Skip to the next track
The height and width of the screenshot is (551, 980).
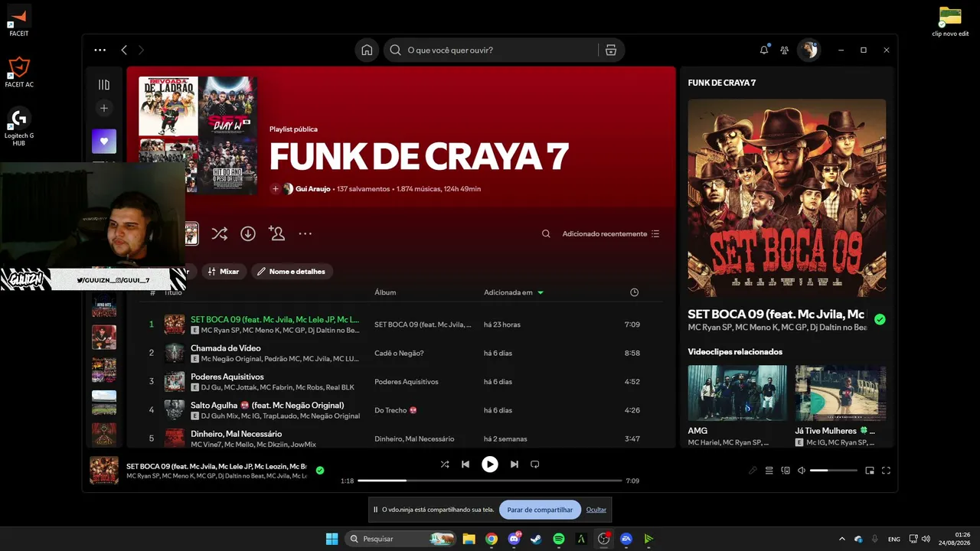tap(514, 464)
